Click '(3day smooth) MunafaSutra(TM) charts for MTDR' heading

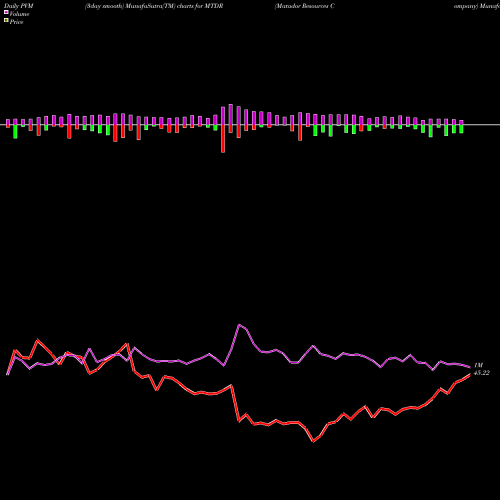click(x=154, y=6)
